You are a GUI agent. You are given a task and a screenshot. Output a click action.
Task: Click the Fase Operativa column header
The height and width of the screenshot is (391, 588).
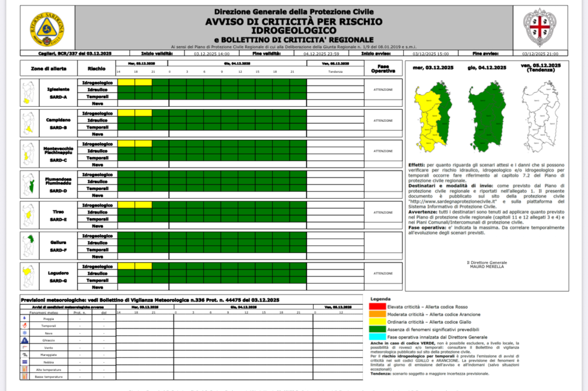point(383,68)
